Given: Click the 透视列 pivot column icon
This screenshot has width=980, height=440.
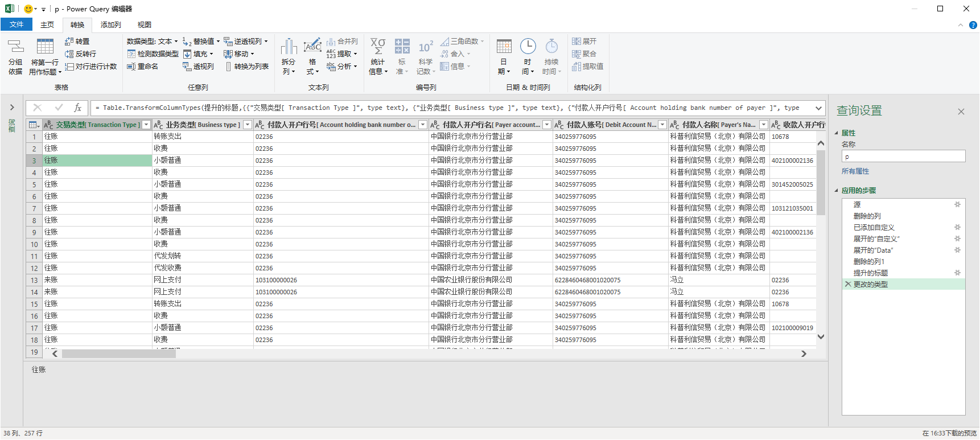Looking at the screenshot, I should click(x=187, y=67).
